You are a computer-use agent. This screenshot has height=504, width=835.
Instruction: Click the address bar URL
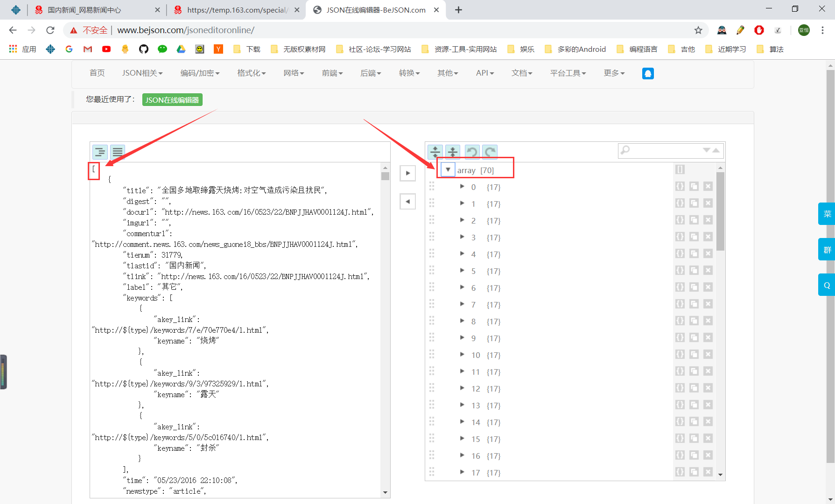click(186, 30)
